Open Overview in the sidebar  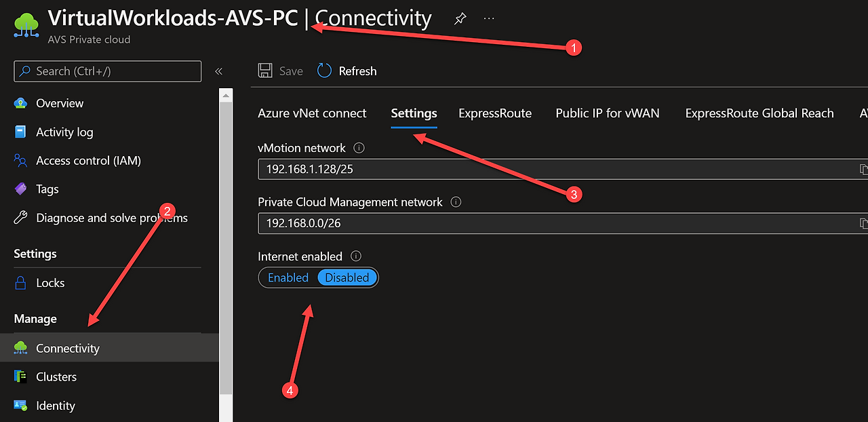(x=60, y=103)
